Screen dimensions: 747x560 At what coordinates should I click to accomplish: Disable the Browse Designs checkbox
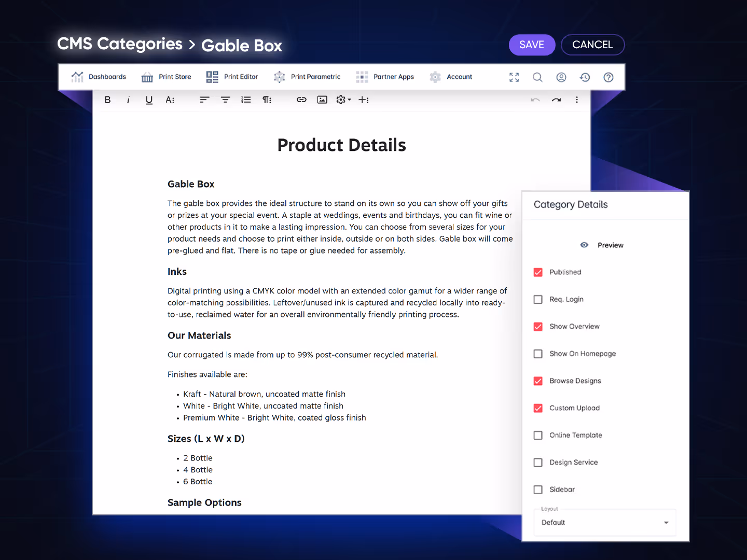(x=538, y=381)
